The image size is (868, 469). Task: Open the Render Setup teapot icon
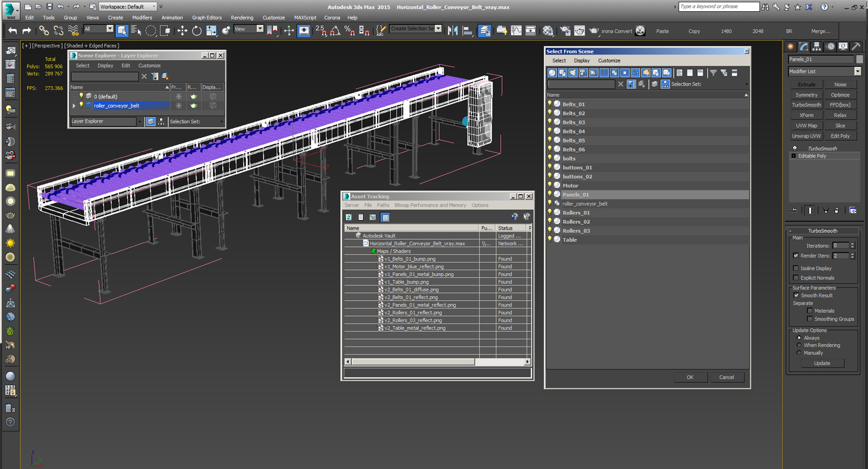click(x=565, y=30)
